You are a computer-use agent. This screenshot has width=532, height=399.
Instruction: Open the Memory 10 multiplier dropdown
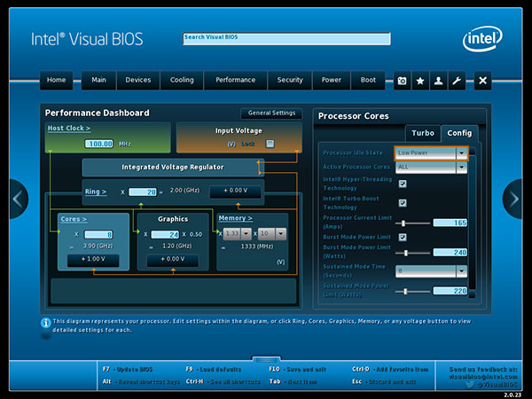tap(272, 234)
